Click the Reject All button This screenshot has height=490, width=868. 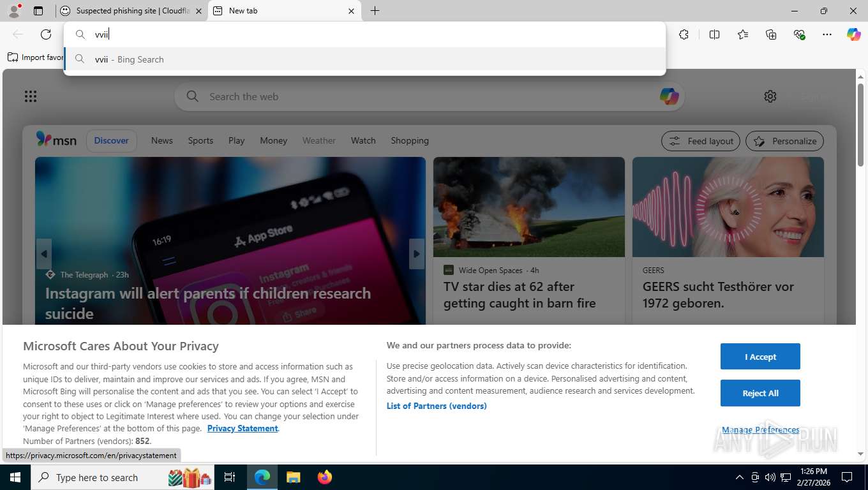(760, 393)
